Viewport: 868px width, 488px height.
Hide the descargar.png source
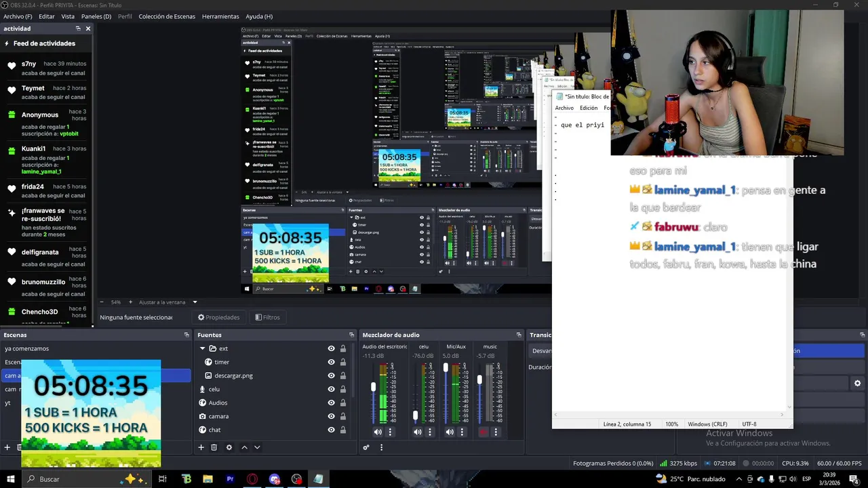331,375
